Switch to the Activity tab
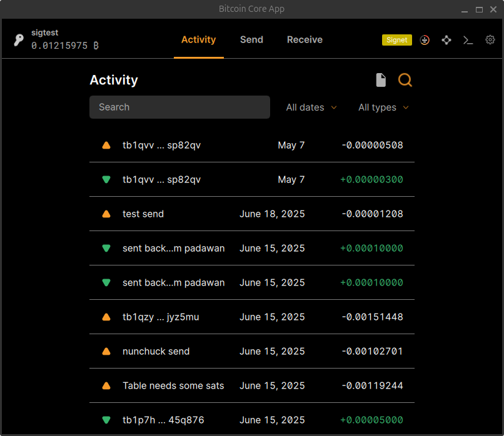504x436 pixels. (199, 39)
